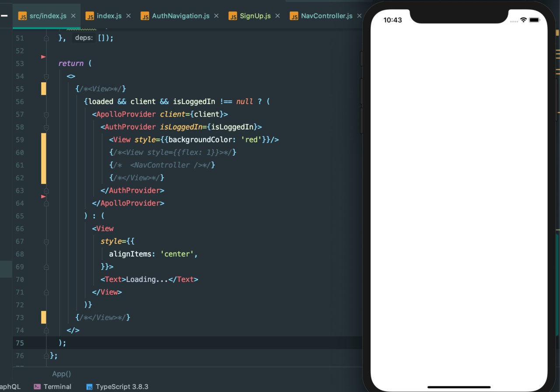Click the App() breadcrumb
Viewport: 560px width, 392px height.
coord(62,374)
